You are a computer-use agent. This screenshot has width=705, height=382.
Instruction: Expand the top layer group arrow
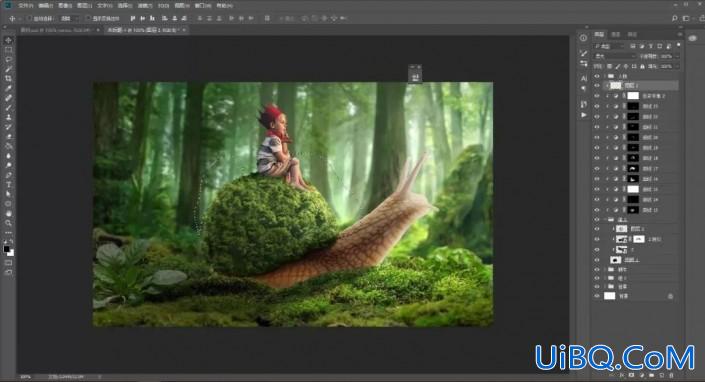[605, 76]
